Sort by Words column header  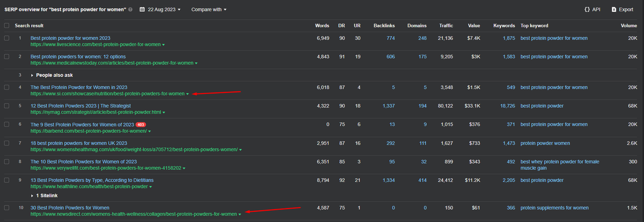tap(323, 26)
